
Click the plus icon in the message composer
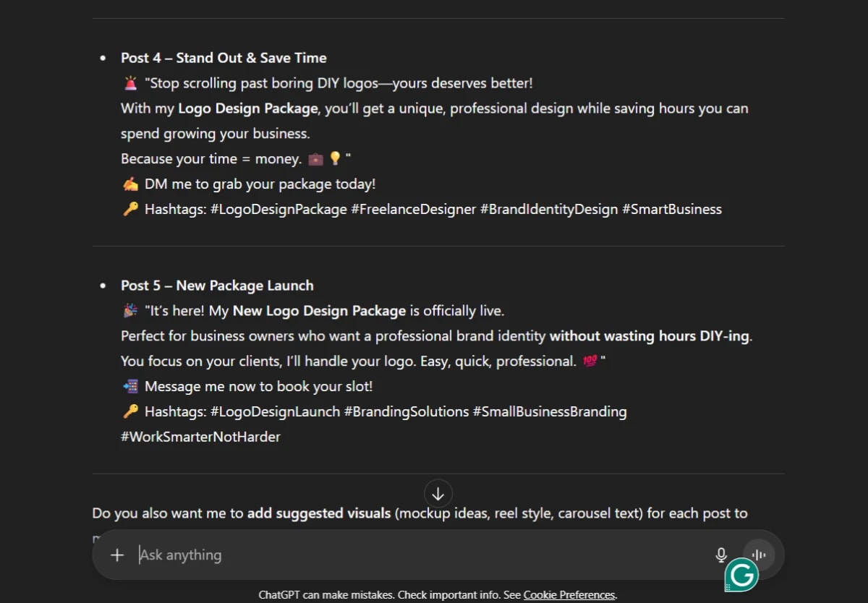coord(116,555)
